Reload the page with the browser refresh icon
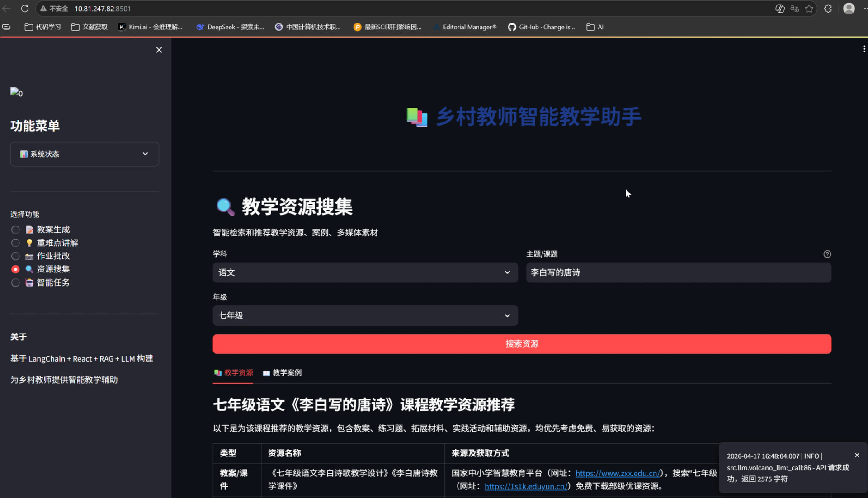Screen dimensions: 868x498 25,9
